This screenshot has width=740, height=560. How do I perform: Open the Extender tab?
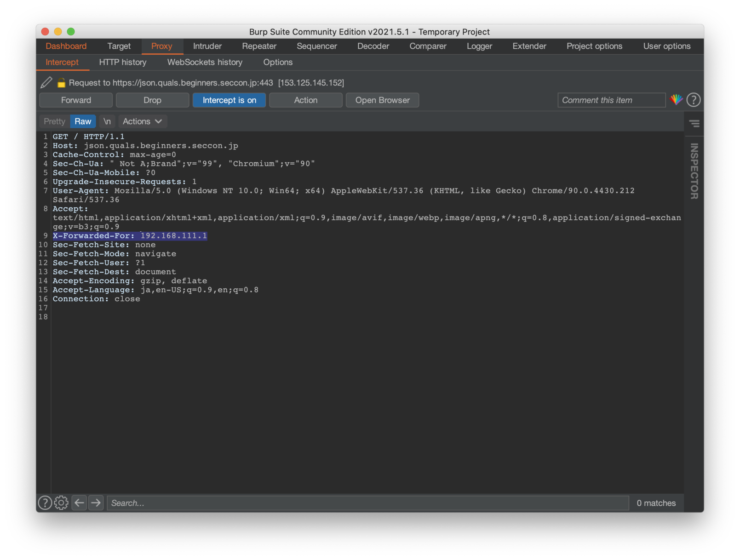[x=529, y=46]
